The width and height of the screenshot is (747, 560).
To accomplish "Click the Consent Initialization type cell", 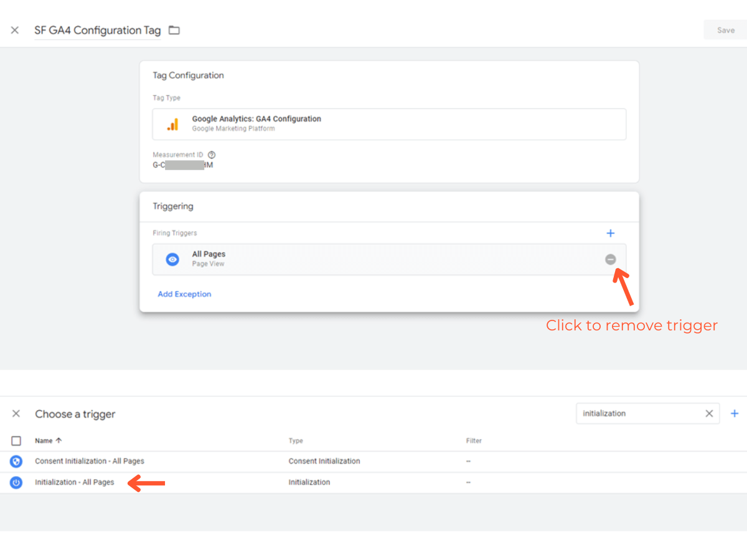I will pyautogui.click(x=324, y=461).
